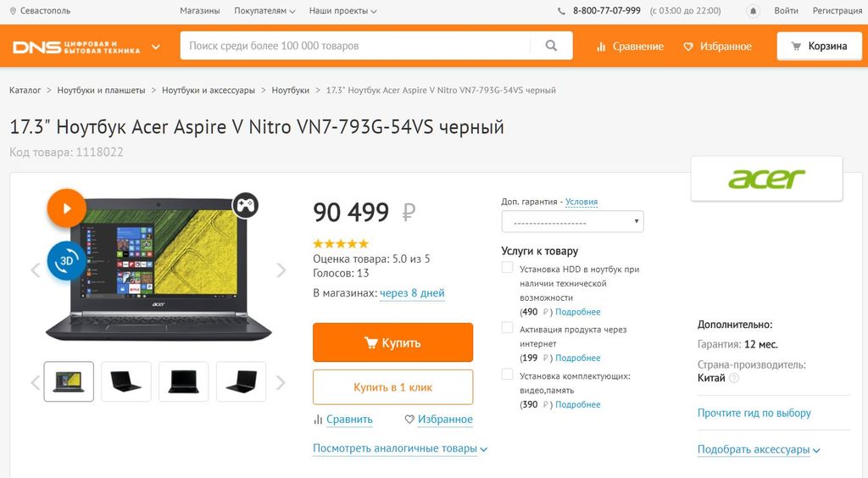Open Избранное favorites in header
The height and width of the screenshot is (478, 868).
point(717,47)
